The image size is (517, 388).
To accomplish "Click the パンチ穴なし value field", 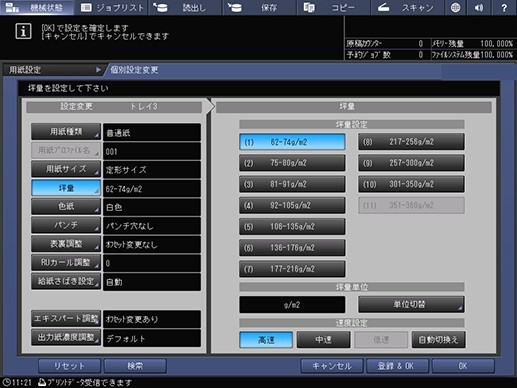I will coord(152,226).
